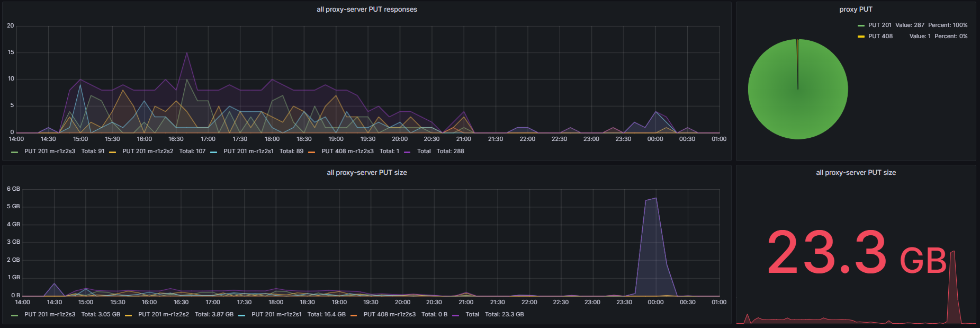Click the purple peak at 16:40 in responses chart
This screenshot has width=980, height=328.
(187, 52)
